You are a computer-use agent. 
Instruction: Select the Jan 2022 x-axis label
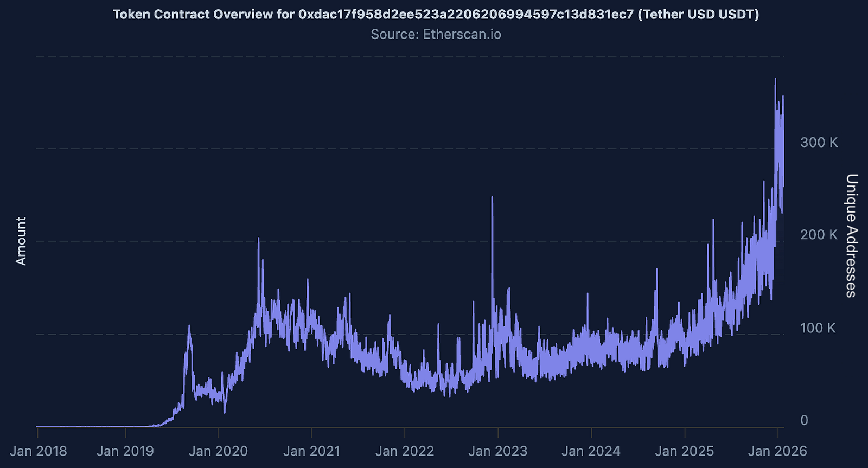[x=405, y=451]
